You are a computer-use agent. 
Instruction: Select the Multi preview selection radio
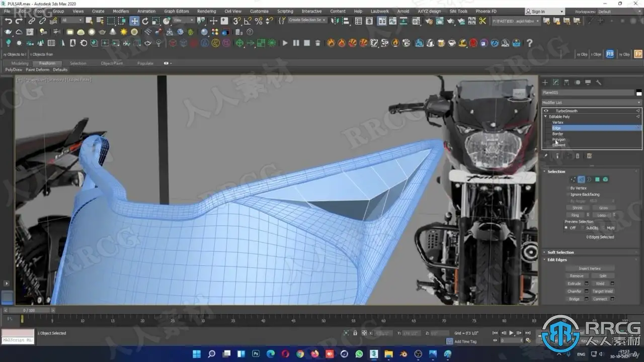(x=603, y=228)
